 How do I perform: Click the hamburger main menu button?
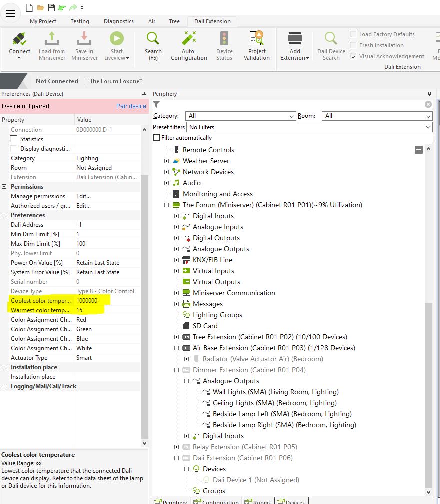pos(11,13)
